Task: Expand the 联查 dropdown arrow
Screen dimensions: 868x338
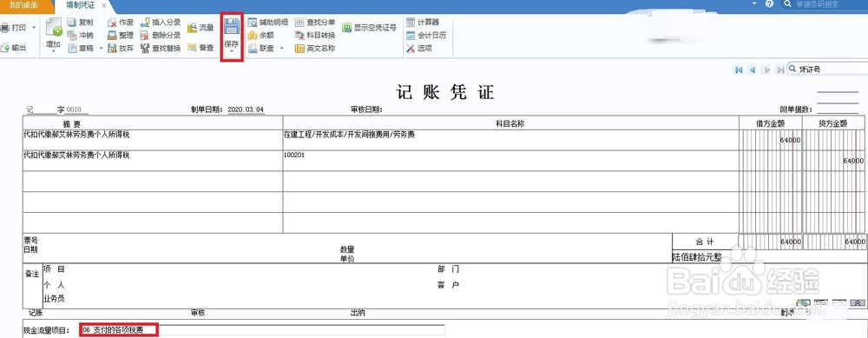Action: click(x=281, y=48)
